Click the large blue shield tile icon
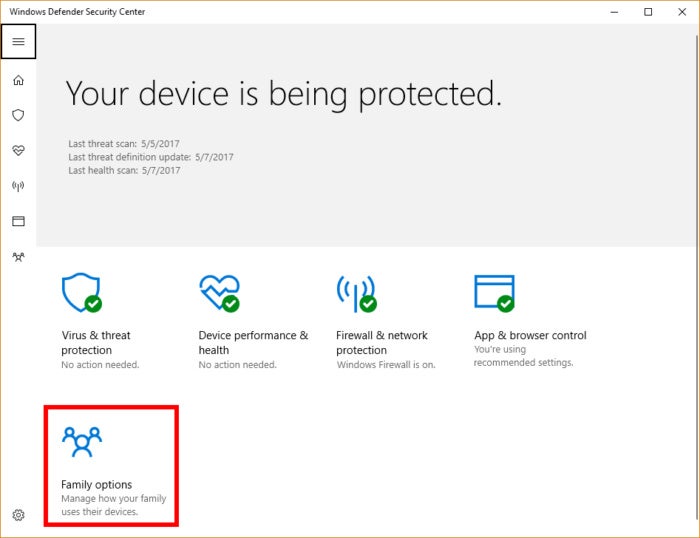Screen dimensions: 700x538 82,293
